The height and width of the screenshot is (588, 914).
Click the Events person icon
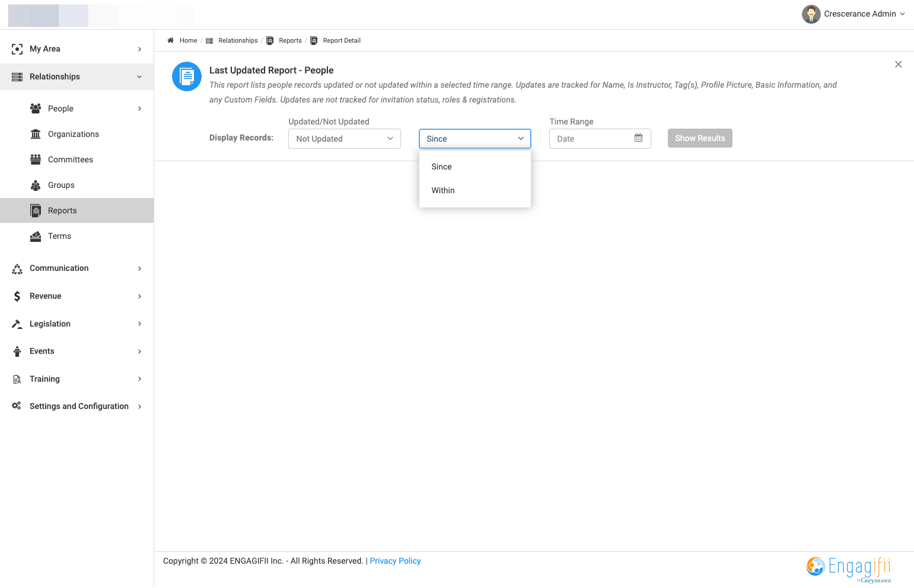pyautogui.click(x=17, y=351)
